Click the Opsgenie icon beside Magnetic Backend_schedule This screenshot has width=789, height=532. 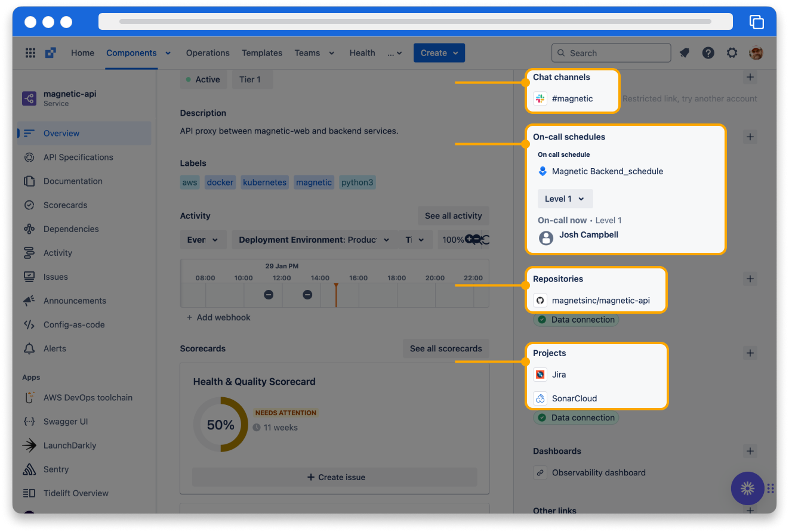click(x=543, y=171)
